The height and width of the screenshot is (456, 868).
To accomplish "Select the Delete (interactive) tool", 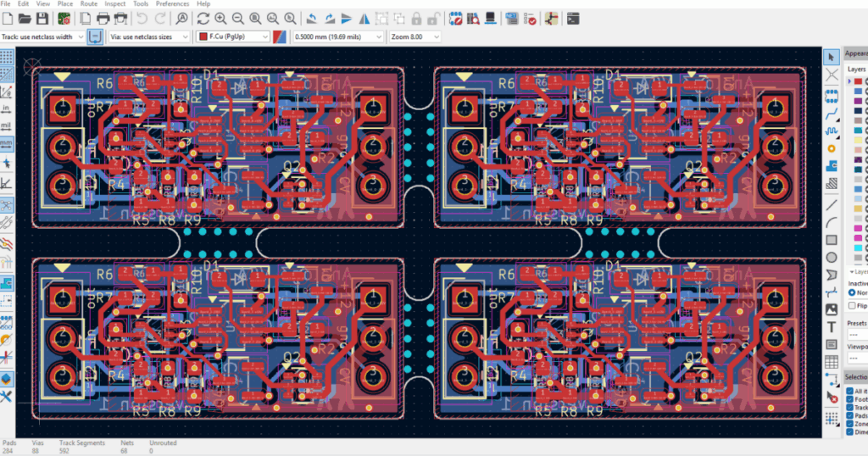I will tap(832, 397).
